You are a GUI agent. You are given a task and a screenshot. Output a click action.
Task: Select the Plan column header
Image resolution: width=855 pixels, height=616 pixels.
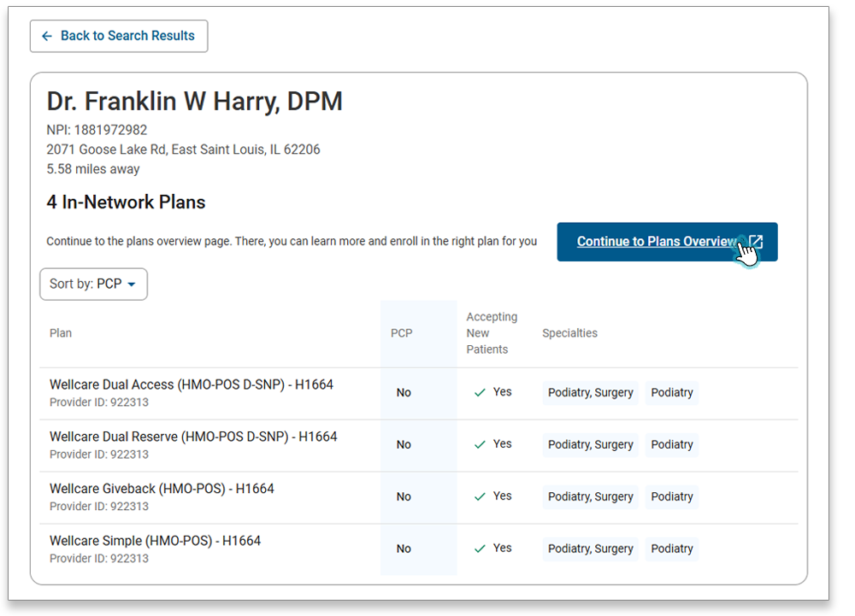pos(60,332)
